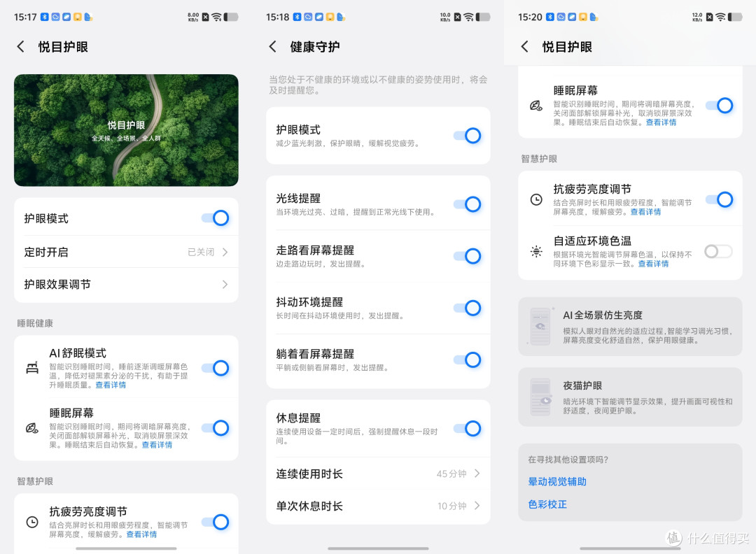Viewport: 756px width, 554px height.
Task: Open 查看详情 under 自适应环境色温
Action: (653, 264)
